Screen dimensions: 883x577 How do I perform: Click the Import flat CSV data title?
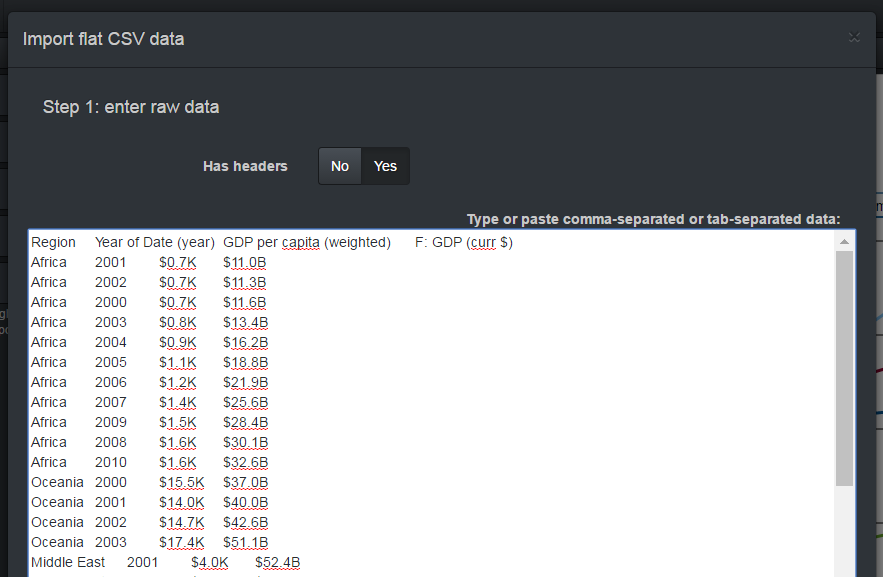pyautogui.click(x=103, y=39)
